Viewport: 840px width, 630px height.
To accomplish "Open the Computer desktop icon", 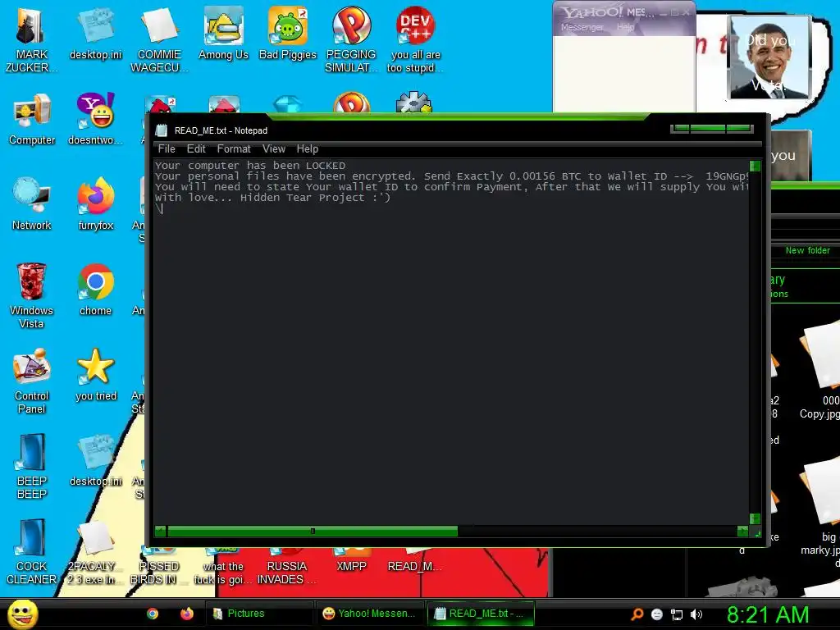I will click(32, 119).
